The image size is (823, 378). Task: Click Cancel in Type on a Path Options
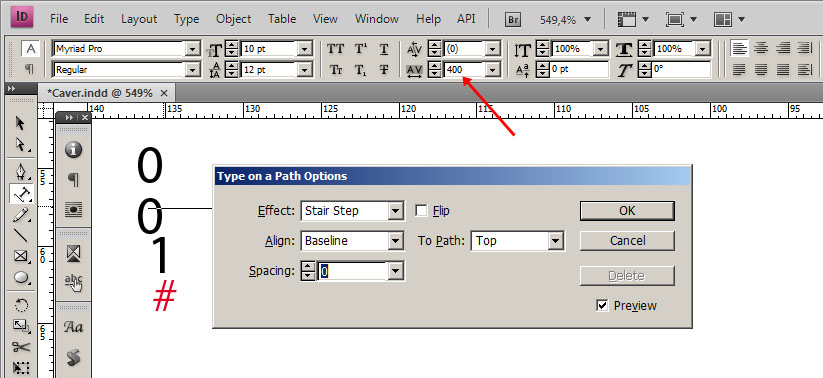(x=627, y=241)
